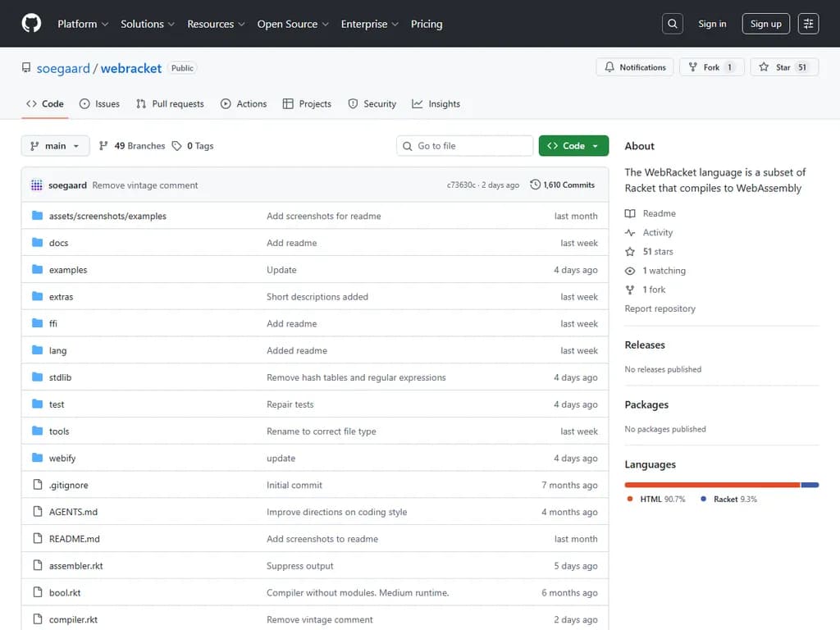Viewport: 840px width, 630px height.
Task: Open the command palette icon in header
Action: [x=808, y=23]
